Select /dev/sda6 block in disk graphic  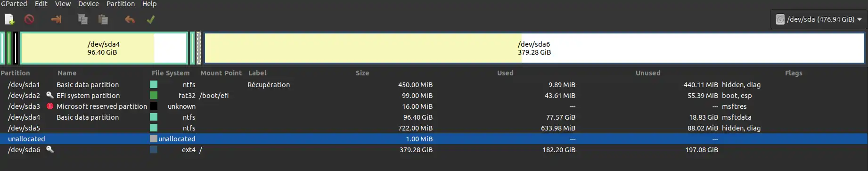click(x=534, y=48)
